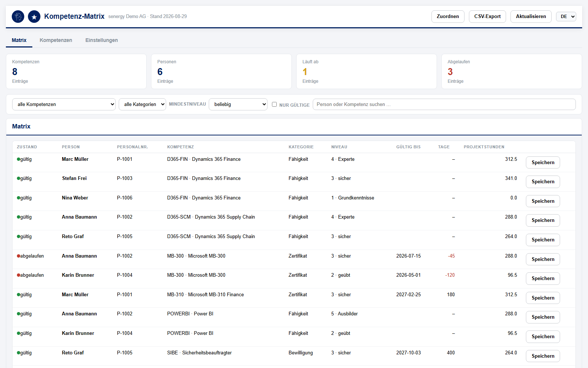
Task: Click the date 2027-02-25
Action: (408, 295)
